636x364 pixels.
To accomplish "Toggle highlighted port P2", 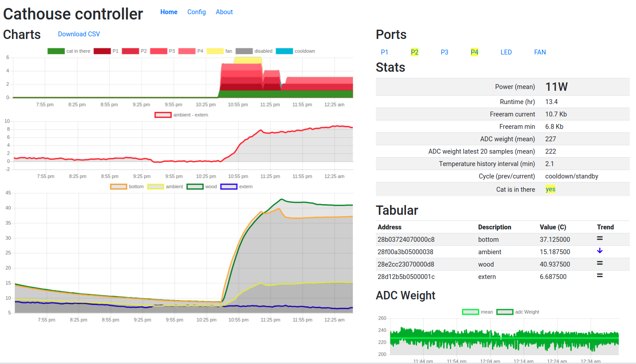I will (414, 52).
